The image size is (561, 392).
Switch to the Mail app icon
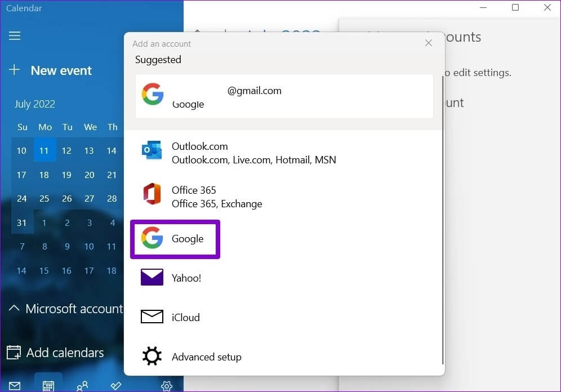coord(15,386)
